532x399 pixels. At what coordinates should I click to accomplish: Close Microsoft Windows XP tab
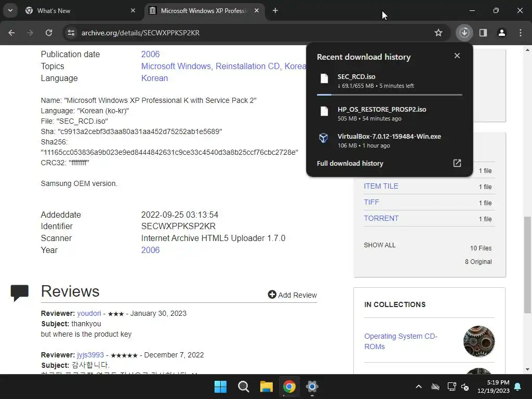[257, 10]
